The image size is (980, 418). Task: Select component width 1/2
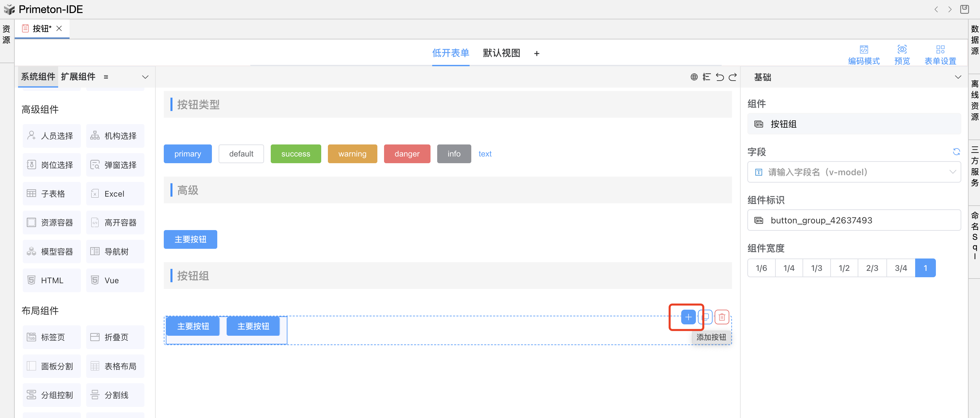pyautogui.click(x=844, y=268)
